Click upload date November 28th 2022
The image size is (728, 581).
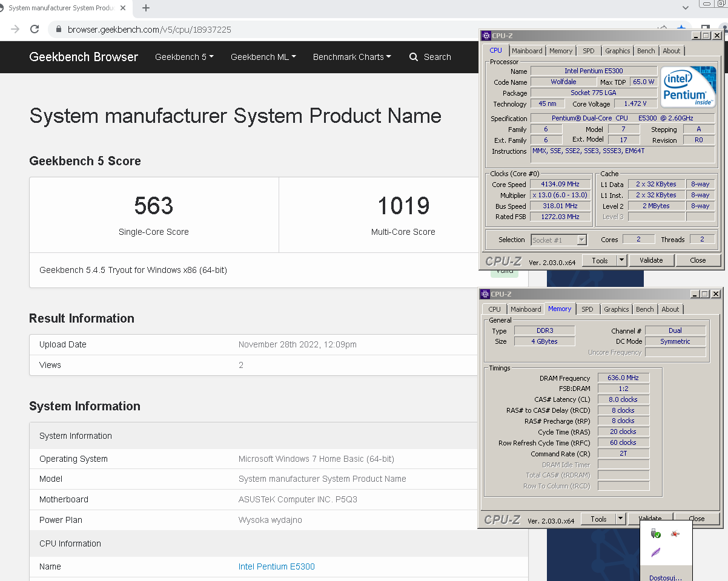click(297, 344)
